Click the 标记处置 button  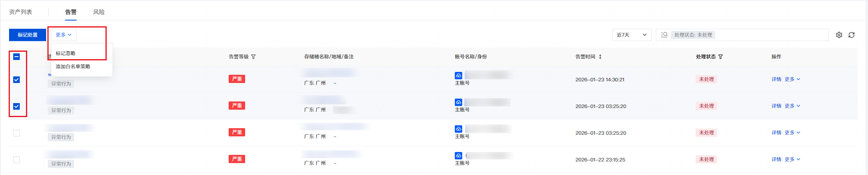pyautogui.click(x=28, y=35)
